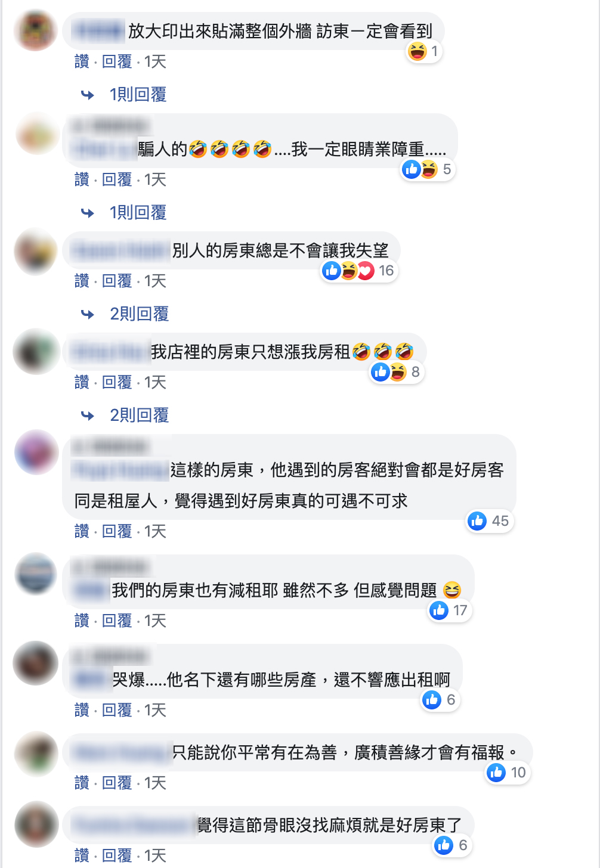Expand 2則回覆 under the 別人的房東 comment
The width and height of the screenshot is (600, 868).
[x=140, y=314]
